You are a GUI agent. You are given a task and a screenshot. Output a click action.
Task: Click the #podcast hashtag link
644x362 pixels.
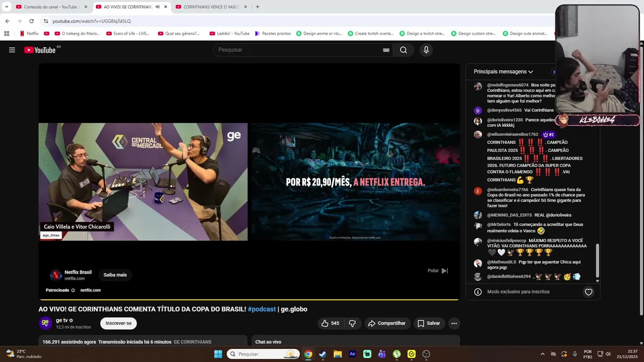click(x=262, y=309)
